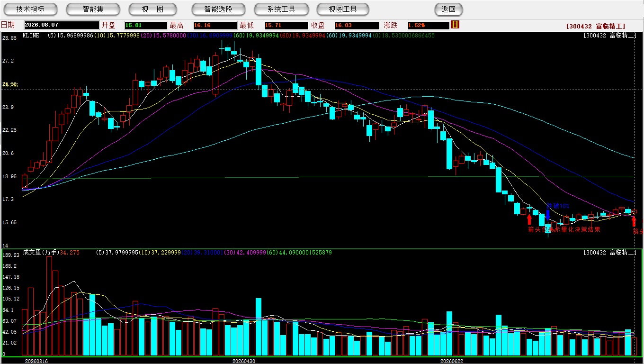Open the 智能集 button

tap(93, 9)
